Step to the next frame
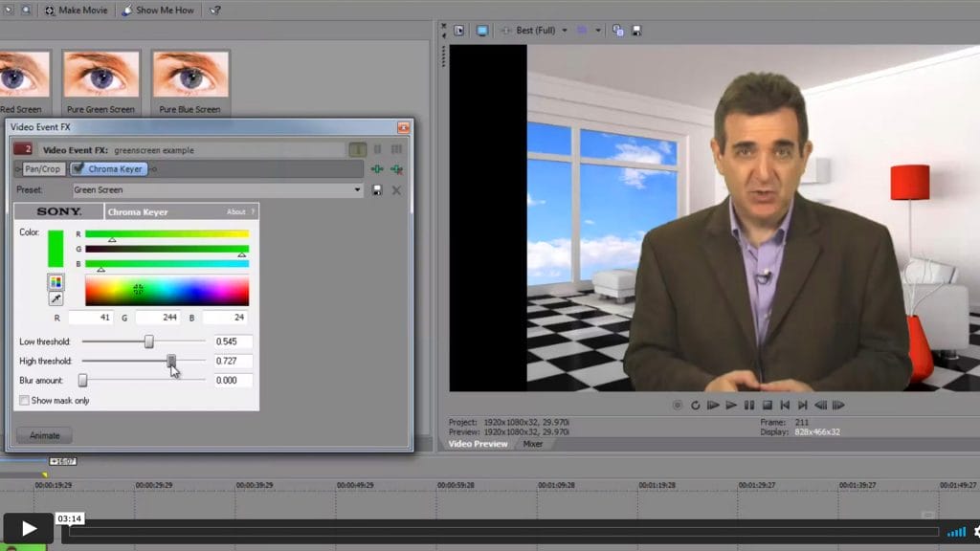This screenshot has width=980, height=551. [838, 406]
